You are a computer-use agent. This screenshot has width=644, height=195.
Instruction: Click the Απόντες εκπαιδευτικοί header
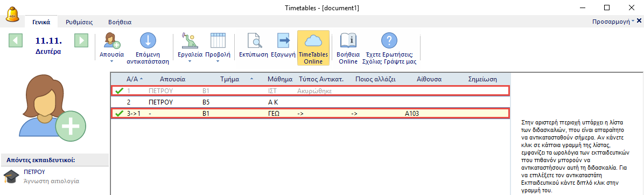click(54, 159)
